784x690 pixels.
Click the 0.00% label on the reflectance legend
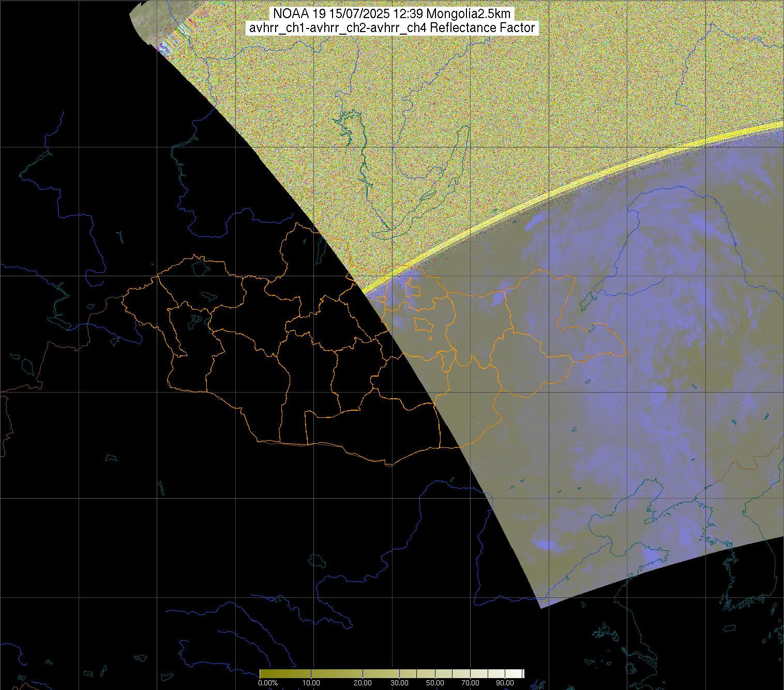pyautogui.click(x=268, y=683)
